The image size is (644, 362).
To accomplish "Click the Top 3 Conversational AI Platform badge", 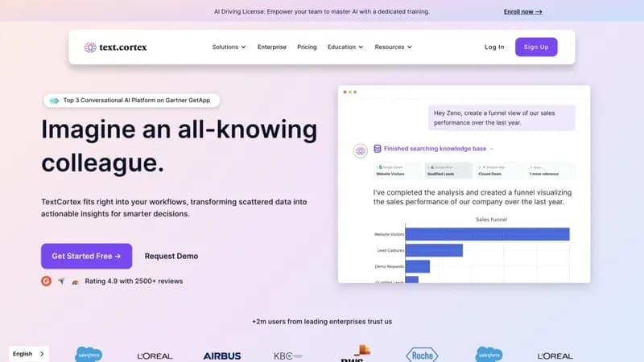I will (x=131, y=101).
